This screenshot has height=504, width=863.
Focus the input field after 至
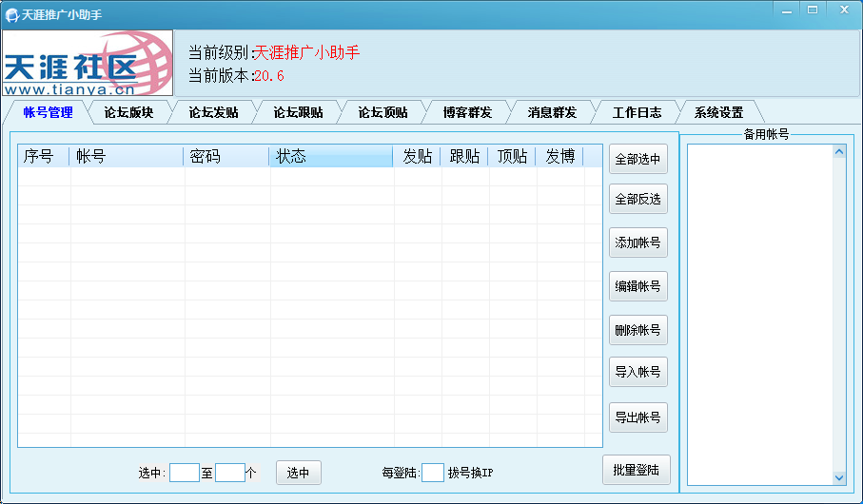tap(230, 473)
